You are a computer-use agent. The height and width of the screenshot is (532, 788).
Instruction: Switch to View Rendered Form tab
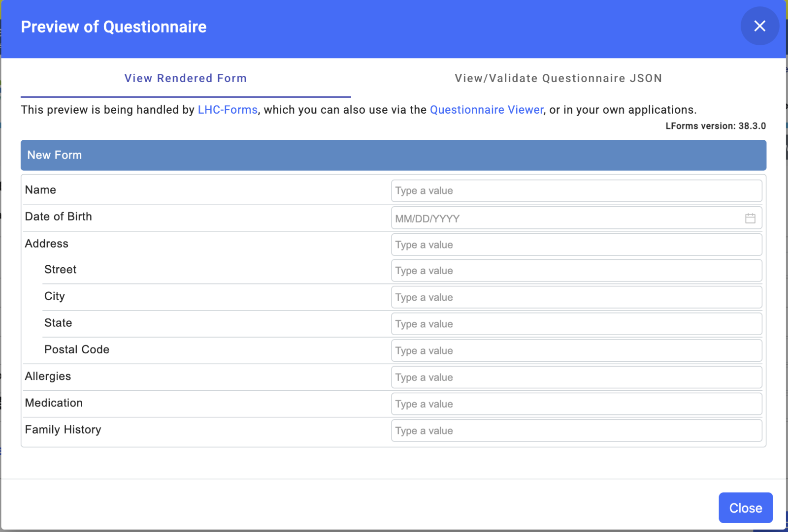[185, 78]
